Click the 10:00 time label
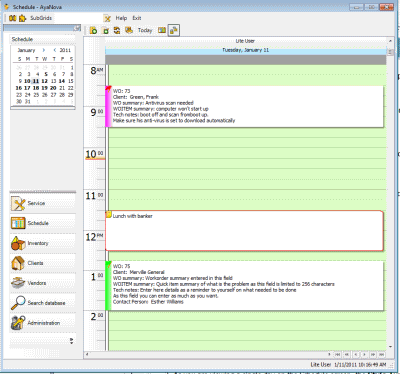This screenshot has height=374, width=400. (x=95, y=154)
